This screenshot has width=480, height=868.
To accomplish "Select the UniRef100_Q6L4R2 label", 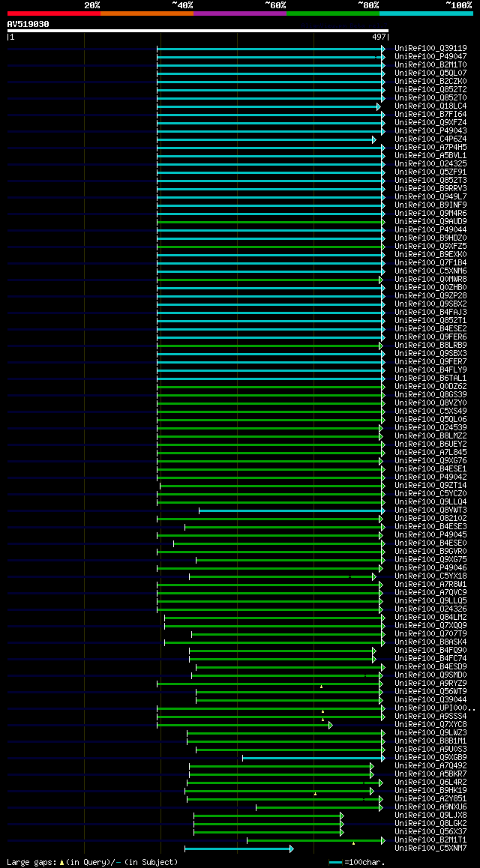I will pos(430,783).
